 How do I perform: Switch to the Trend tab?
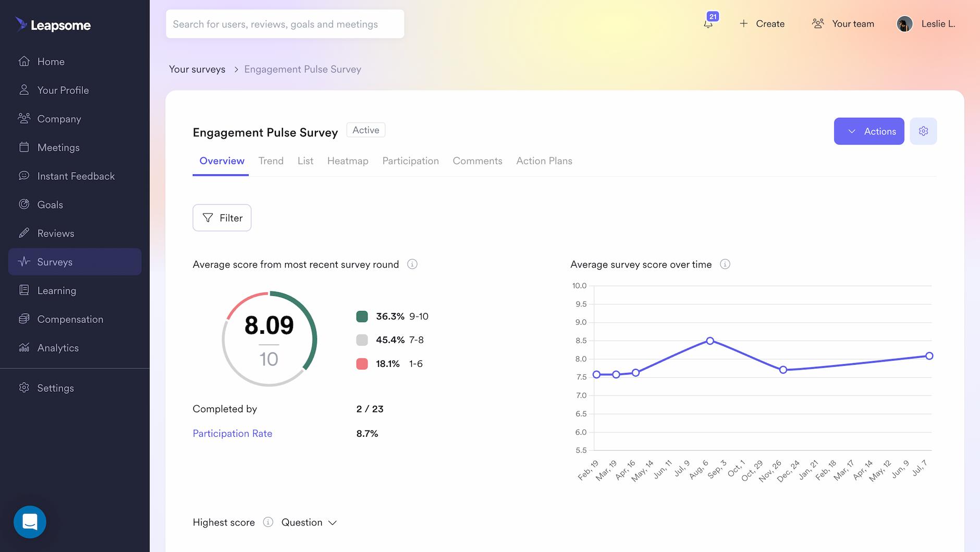coord(271,161)
